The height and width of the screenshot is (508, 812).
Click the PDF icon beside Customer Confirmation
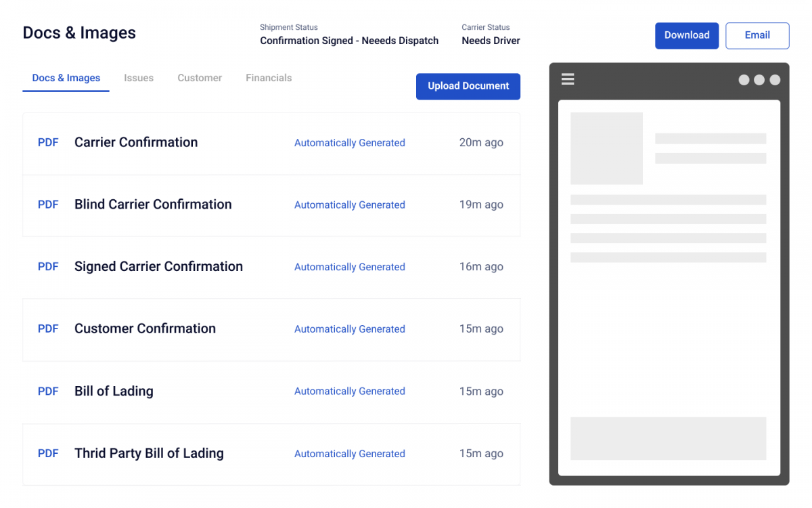click(x=48, y=329)
